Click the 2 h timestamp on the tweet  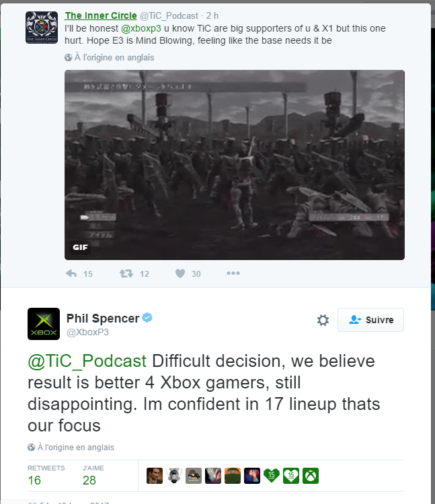point(212,15)
